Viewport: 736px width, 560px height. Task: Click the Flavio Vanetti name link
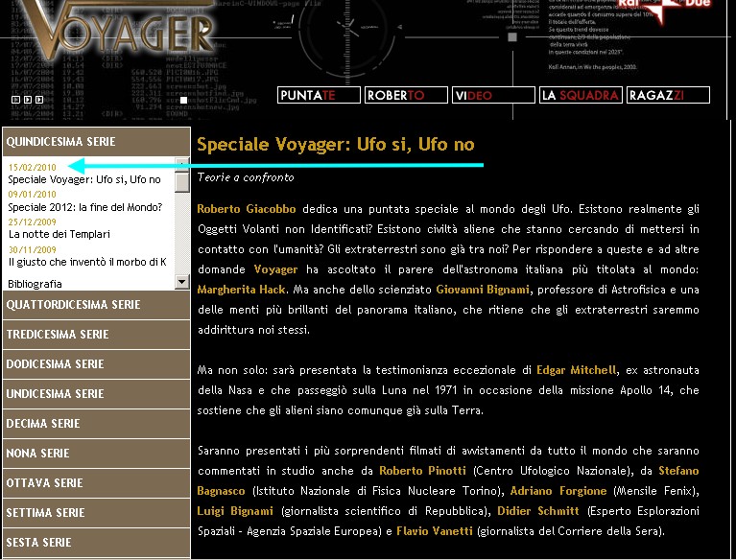pos(434,531)
